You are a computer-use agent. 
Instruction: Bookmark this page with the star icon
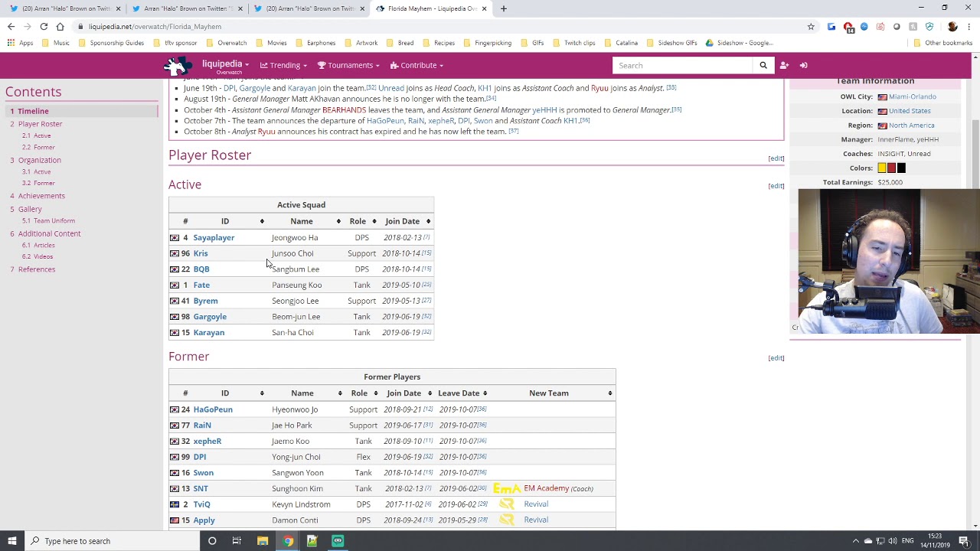tap(811, 27)
